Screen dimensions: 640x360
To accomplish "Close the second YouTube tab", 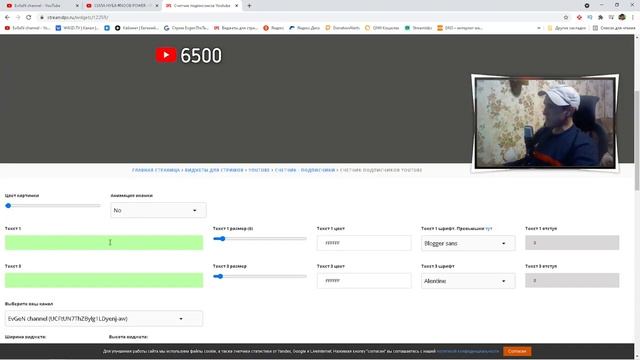I will point(157,6).
